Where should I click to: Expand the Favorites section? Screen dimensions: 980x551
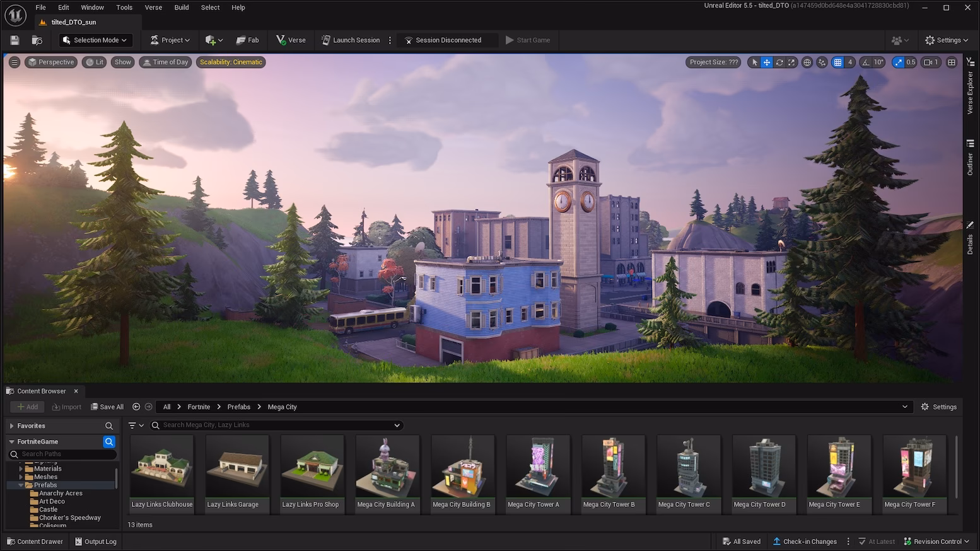point(11,426)
